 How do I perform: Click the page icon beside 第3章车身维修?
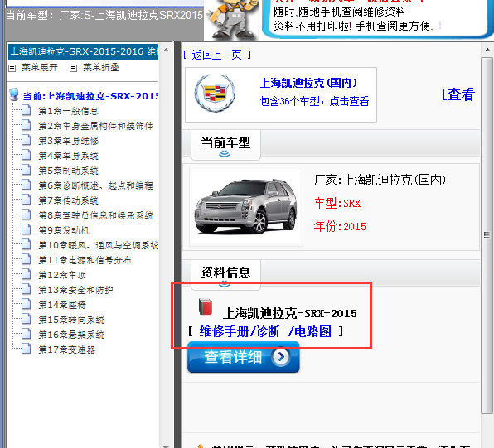pos(27,141)
